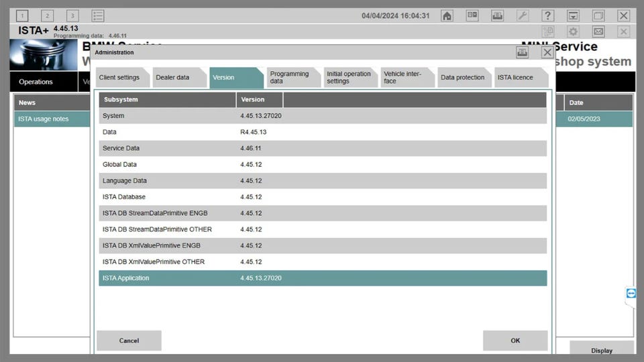
Task: Select the ISTA Application row
Action: (323, 278)
